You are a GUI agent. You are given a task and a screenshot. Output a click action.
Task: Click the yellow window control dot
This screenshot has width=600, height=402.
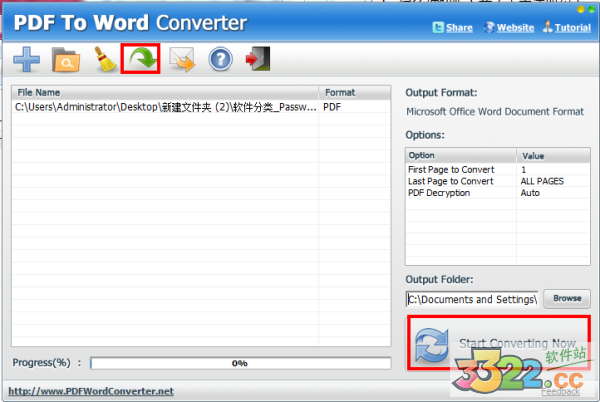coord(581,10)
